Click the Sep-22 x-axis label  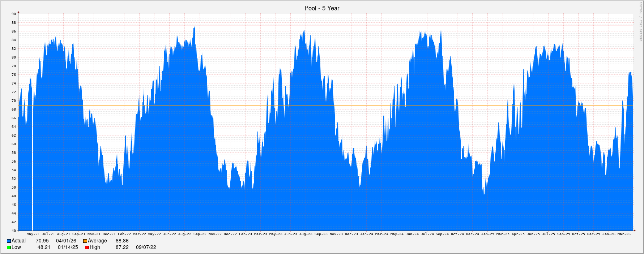pos(200,234)
